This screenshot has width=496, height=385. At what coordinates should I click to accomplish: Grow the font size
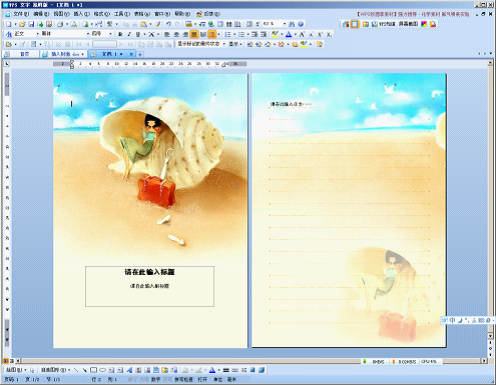[302, 34]
